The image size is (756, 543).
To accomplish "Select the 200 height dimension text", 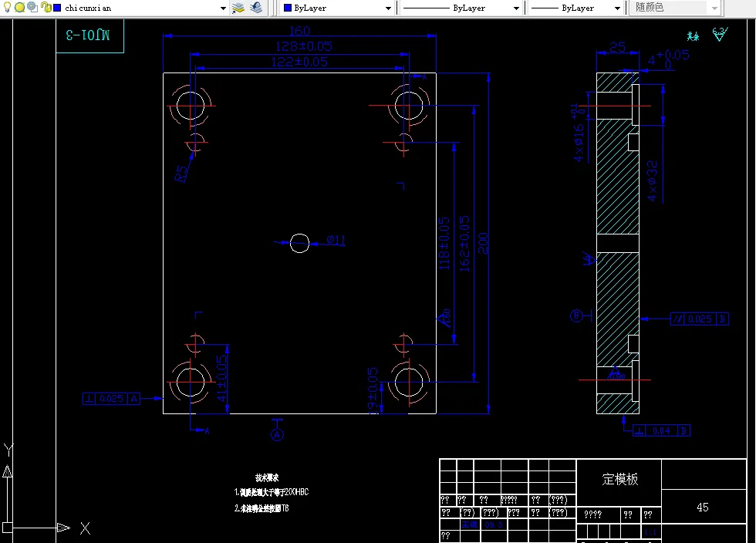I will coord(483,243).
